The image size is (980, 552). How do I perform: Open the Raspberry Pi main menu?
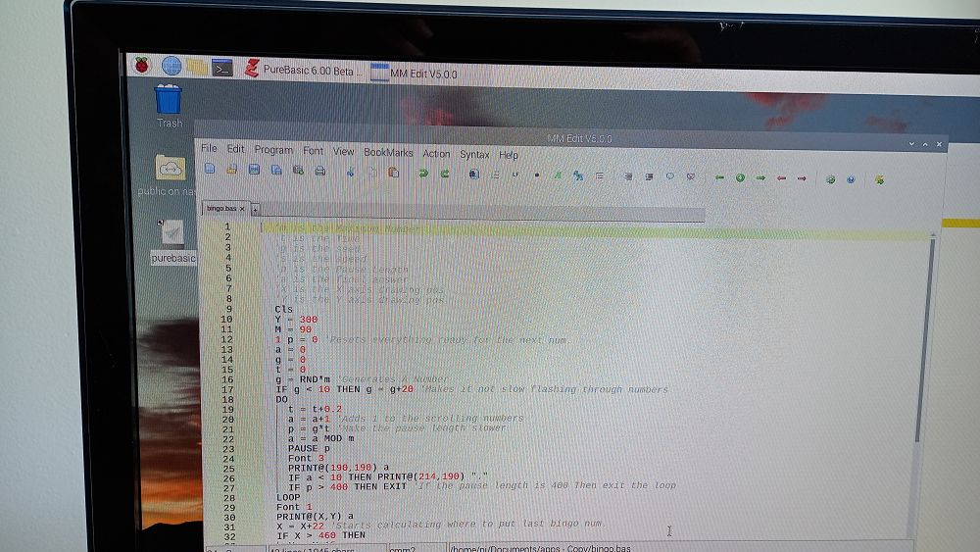click(143, 66)
